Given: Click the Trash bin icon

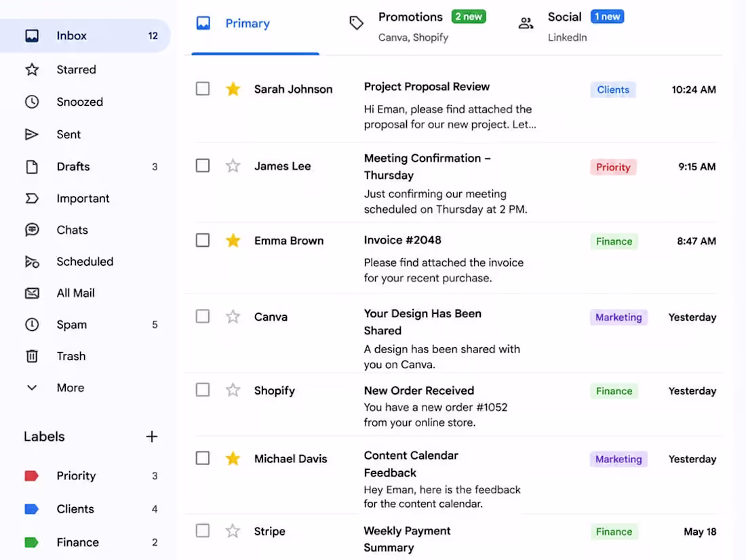Looking at the screenshot, I should (x=32, y=356).
